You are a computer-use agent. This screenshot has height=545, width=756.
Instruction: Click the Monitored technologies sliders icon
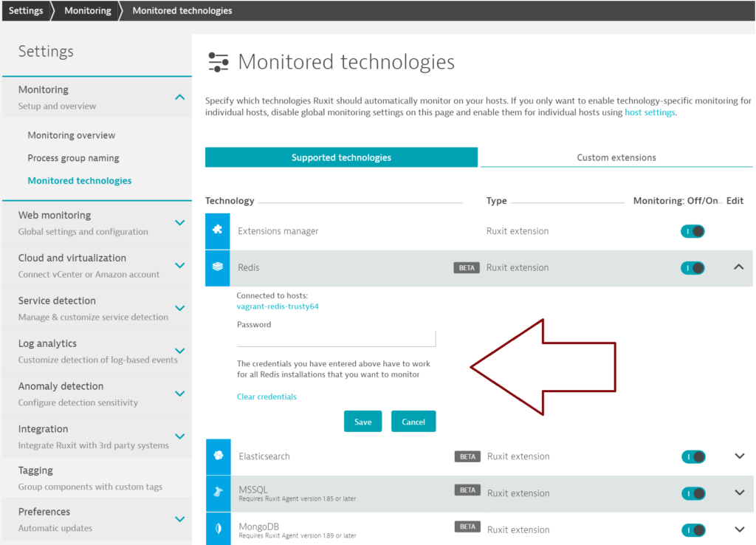pos(219,62)
